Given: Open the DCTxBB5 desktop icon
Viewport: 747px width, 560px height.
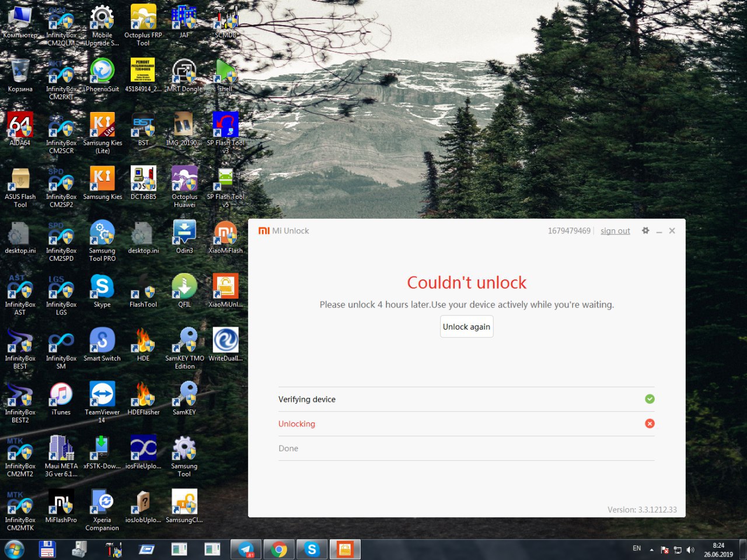Looking at the screenshot, I should click(x=143, y=183).
